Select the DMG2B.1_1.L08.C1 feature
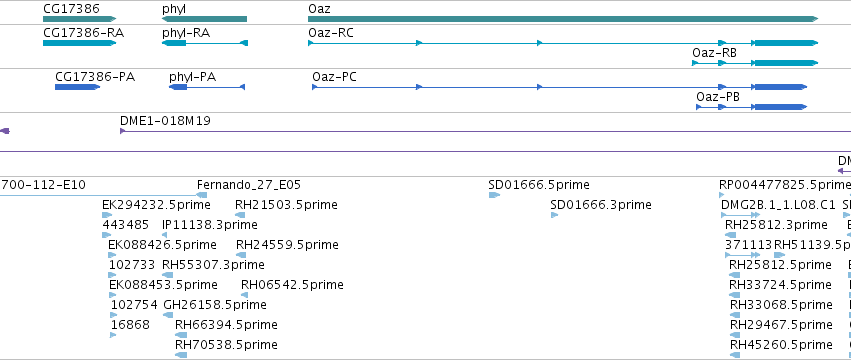Viewport: 851px width, 360px height. coord(740,215)
